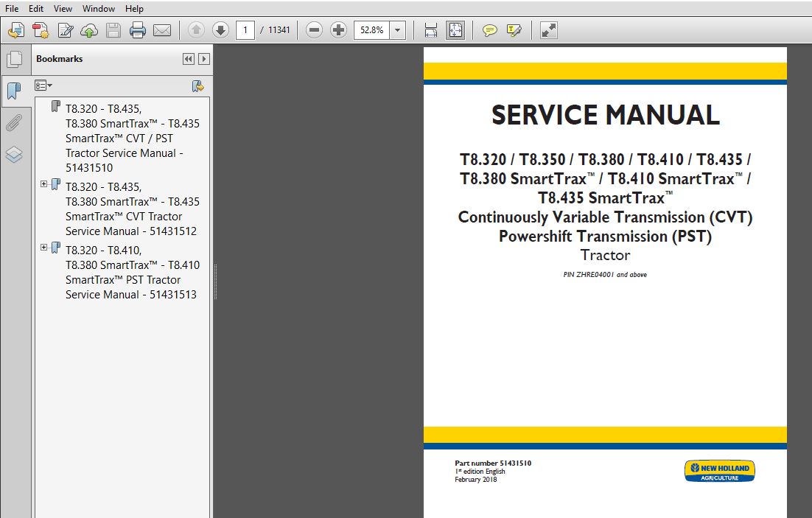The width and height of the screenshot is (812, 518).
Task: Go to previous page arrow
Action: coord(196,30)
